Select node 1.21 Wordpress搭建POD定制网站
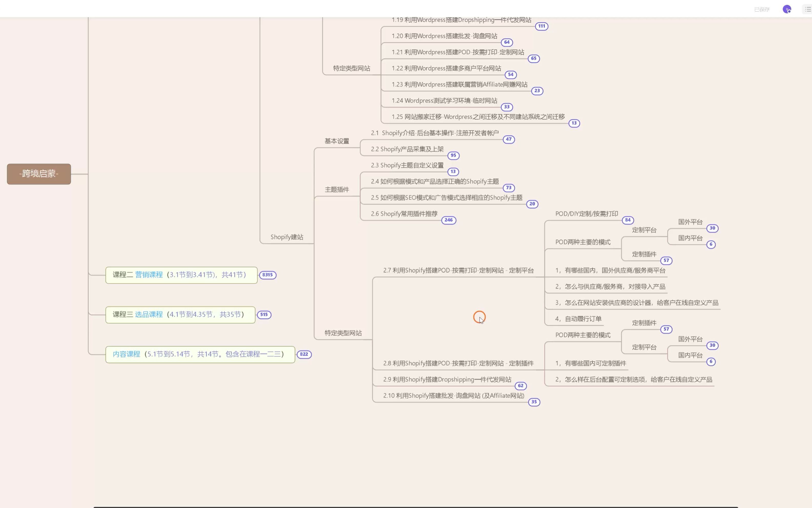812x508 pixels. pyautogui.click(x=458, y=52)
